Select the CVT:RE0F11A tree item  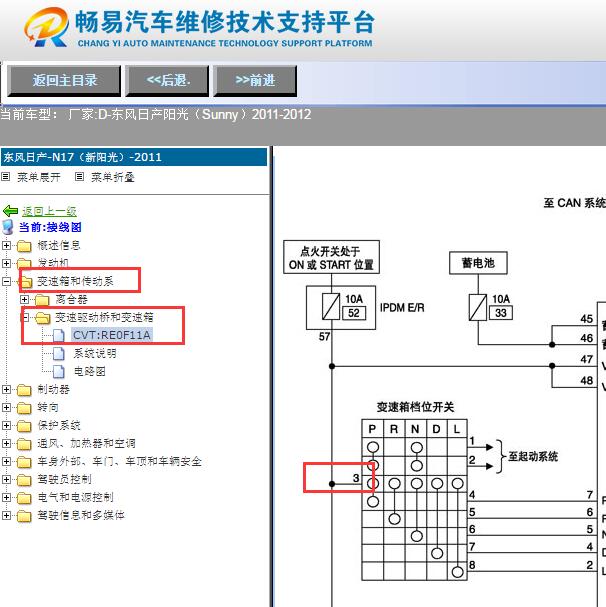(x=112, y=335)
